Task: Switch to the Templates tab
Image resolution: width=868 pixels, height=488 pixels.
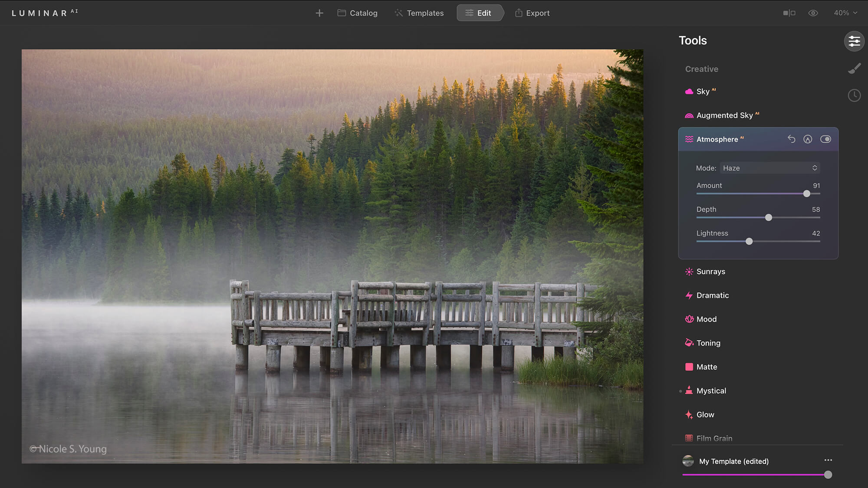Action: pyautogui.click(x=419, y=13)
